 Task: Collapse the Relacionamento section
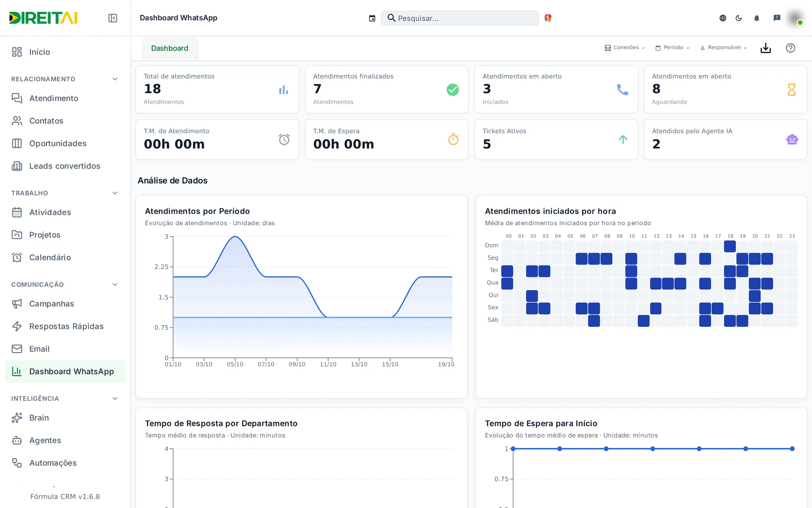coord(115,79)
